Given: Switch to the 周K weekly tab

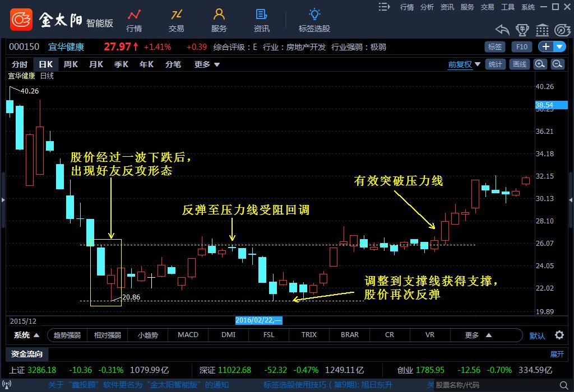Looking at the screenshot, I should pyautogui.click(x=71, y=64).
